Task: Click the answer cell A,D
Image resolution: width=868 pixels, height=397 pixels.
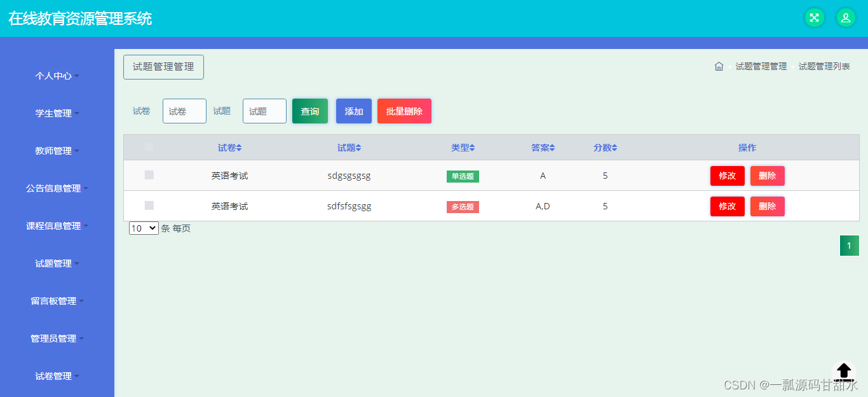Action: pyautogui.click(x=543, y=206)
